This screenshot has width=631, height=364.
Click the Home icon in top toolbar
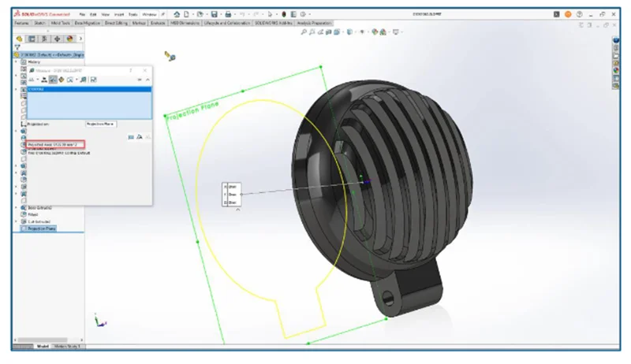177,14
